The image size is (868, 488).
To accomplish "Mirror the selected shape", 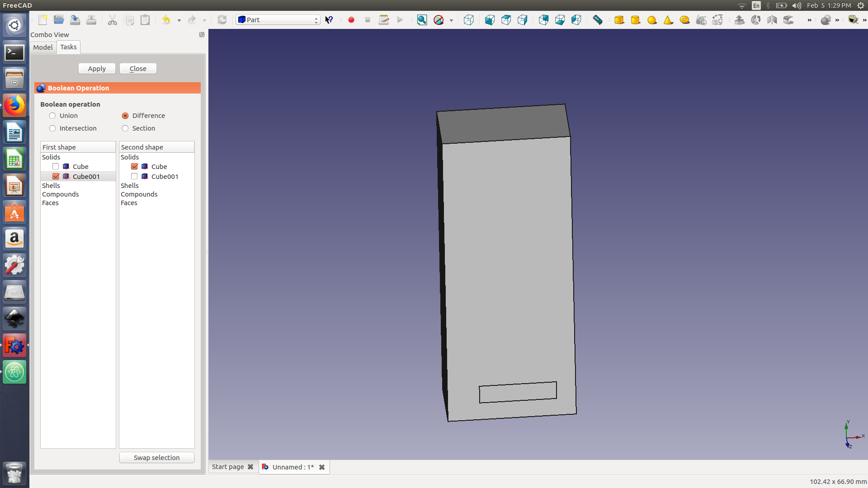I will click(772, 20).
